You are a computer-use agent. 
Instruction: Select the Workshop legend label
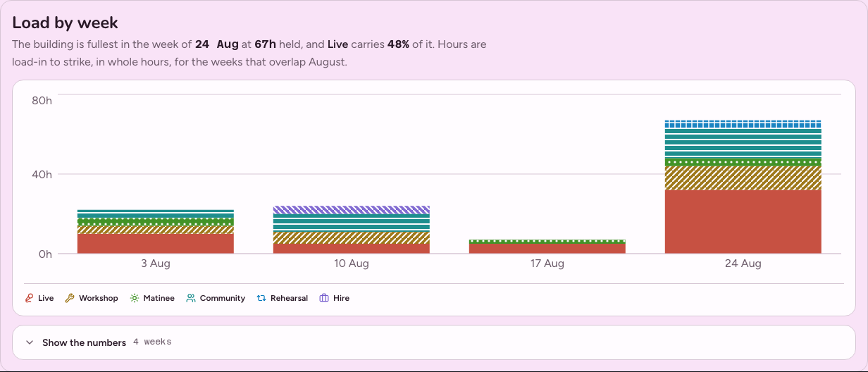tap(99, 298)
